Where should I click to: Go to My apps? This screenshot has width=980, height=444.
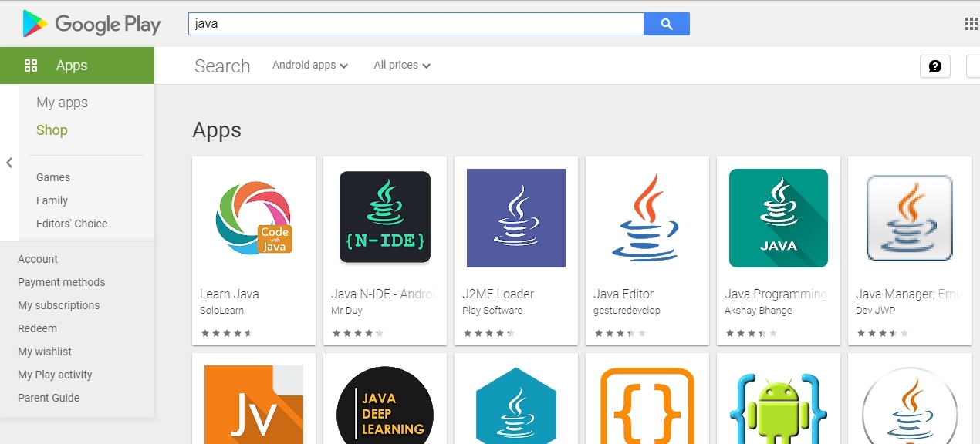click(x=63, y=103)
